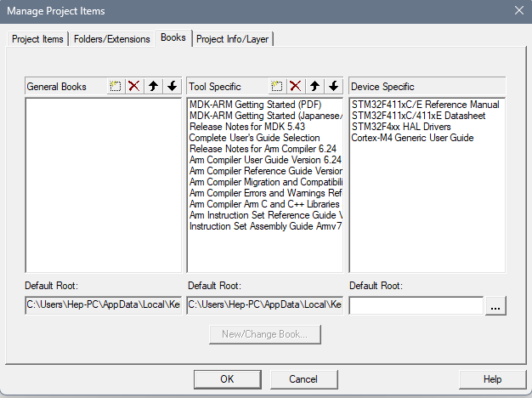
Task: Select Arm Compiler Arm C and C++ Libraries
Action: 264,204
